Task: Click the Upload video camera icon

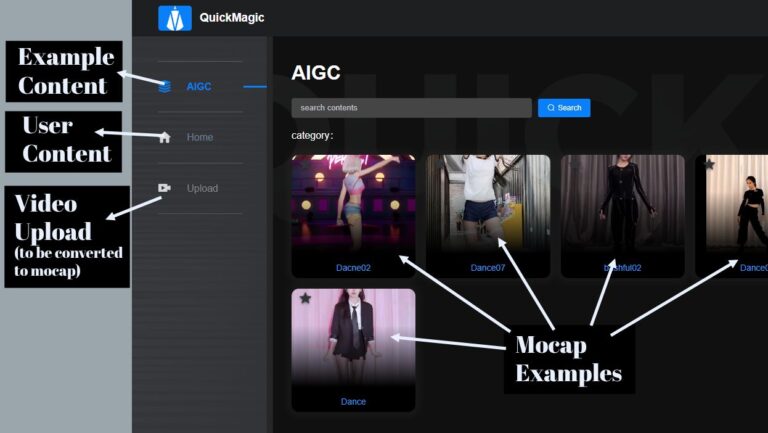Action: coord(164,188)
